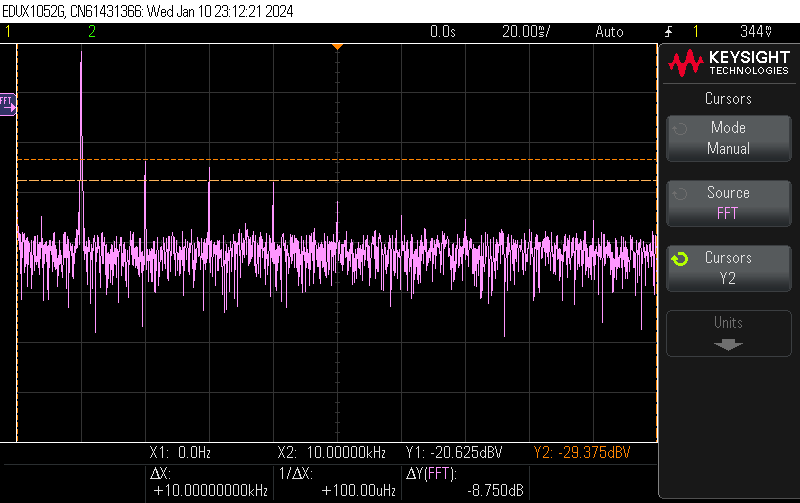Click the ΔY(FFT) -8.750dB value
800x503 pixels.
pyautogui.click(x=495, y=491)
